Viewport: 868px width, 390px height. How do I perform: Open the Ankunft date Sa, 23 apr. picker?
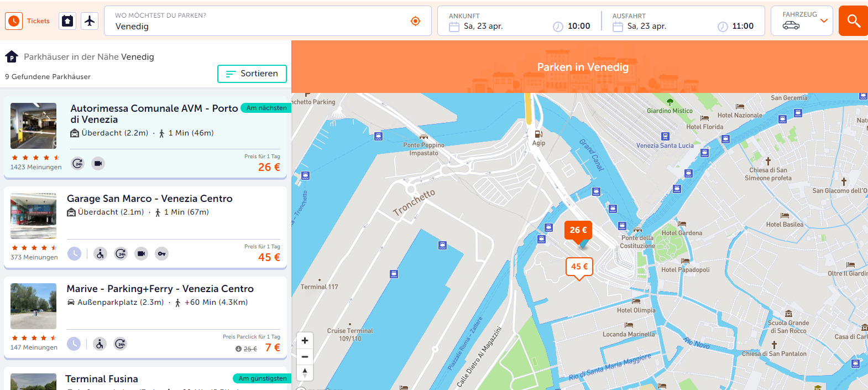[477, 26]
